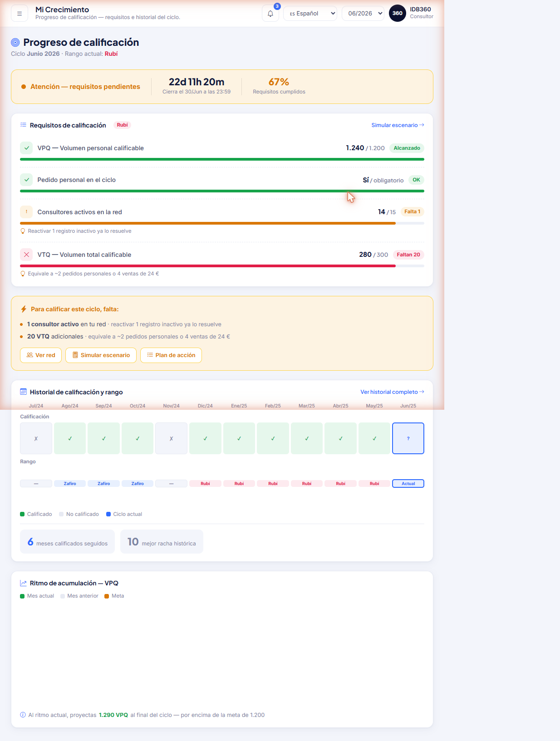Image resolution: width=560 pixels, height=741 pixels.
Task: Click the red X icon for VTQ
Action: pos(26,255)
